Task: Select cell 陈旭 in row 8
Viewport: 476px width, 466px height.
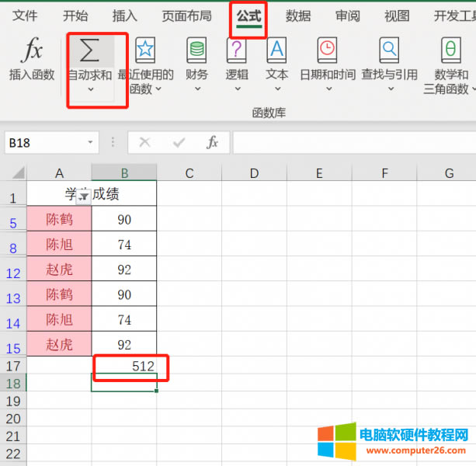Action: (x=59, y=244)
